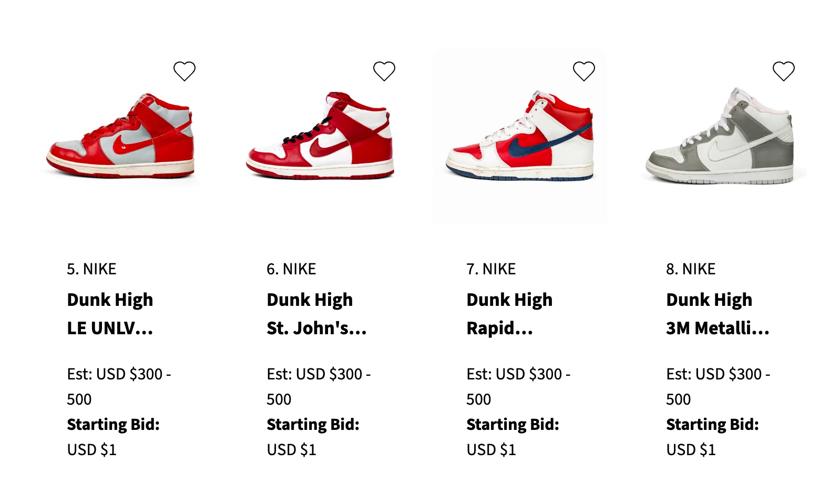840x504 pixels.
Task: Open the navy swoosh Rapid sneaker image
Action: click(x=519, y=137)
